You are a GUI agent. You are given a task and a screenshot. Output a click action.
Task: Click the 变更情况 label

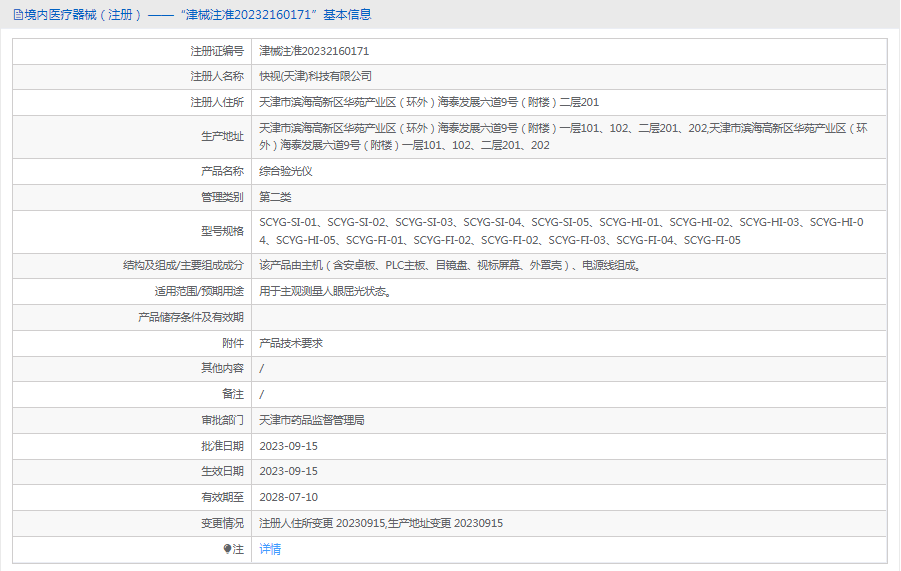(222, 523)
